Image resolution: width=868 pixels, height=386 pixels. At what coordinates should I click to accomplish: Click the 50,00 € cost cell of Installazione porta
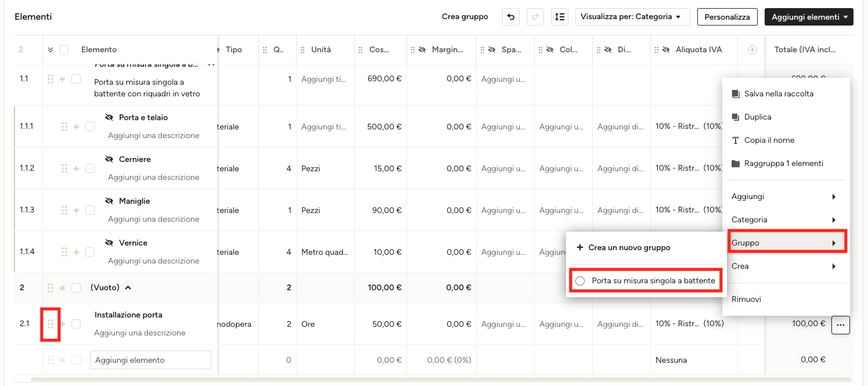pyautogui.click(x=380, y=324)
